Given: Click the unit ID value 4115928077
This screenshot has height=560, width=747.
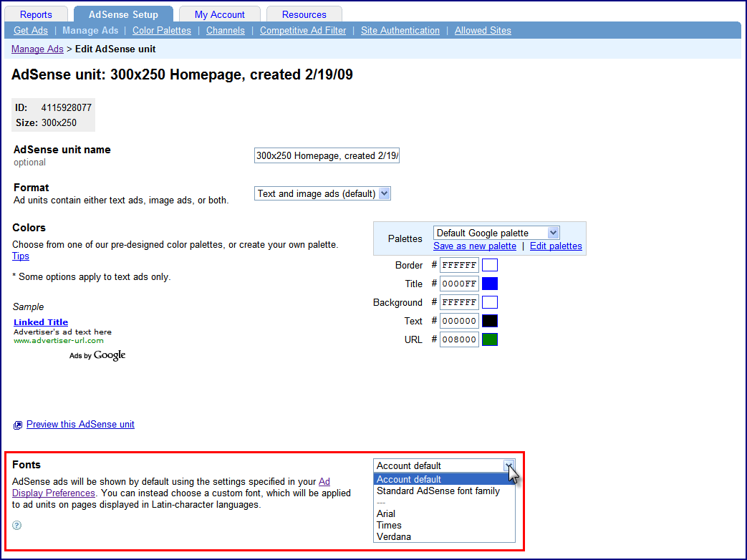Looking at the screenshot, I should (66, 107).
